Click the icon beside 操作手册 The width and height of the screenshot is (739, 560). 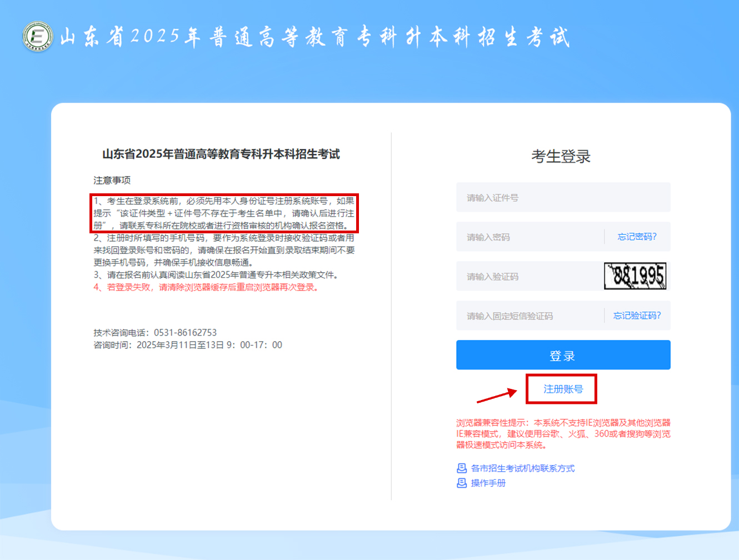(461, 483)
